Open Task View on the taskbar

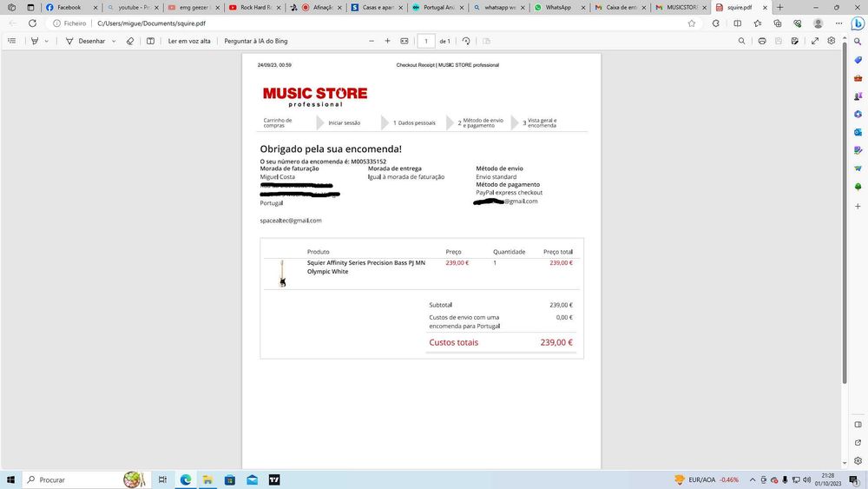point(163,479)
